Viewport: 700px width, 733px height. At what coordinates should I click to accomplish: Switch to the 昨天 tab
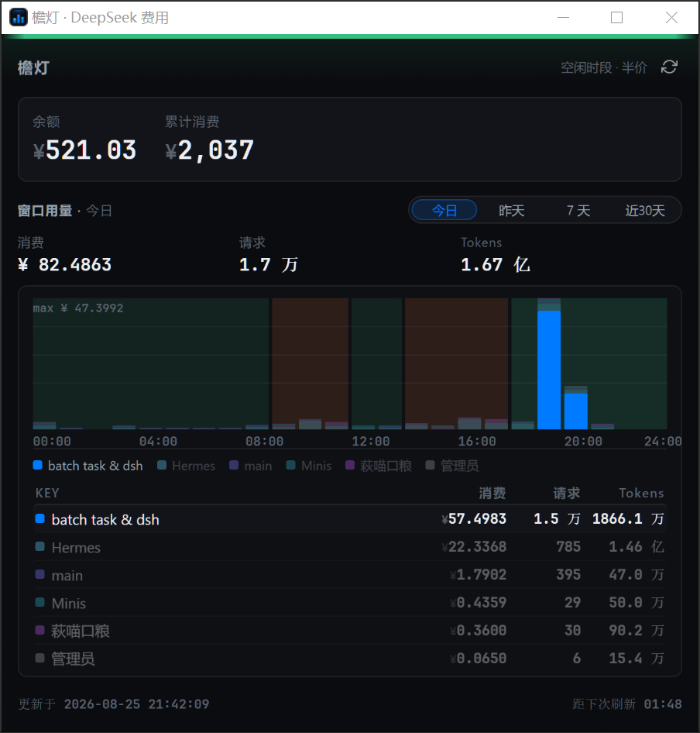pyautogui.click(x=511, y=210)
